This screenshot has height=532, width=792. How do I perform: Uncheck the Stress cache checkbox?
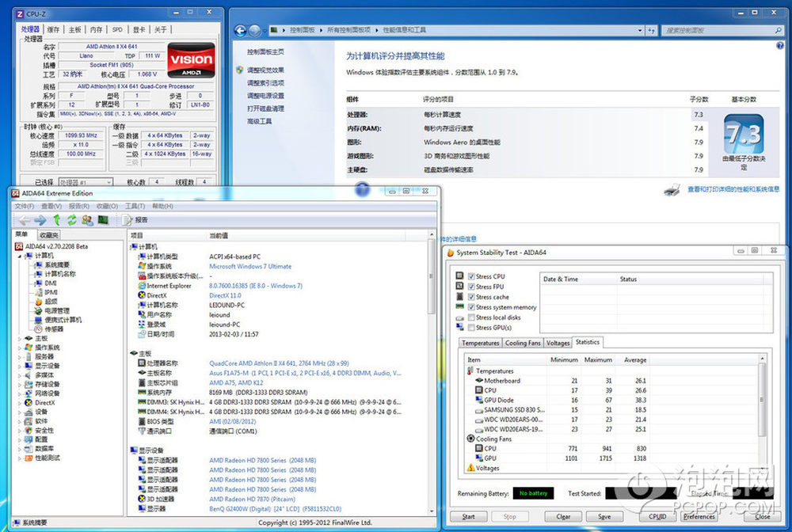click(471, 297)
